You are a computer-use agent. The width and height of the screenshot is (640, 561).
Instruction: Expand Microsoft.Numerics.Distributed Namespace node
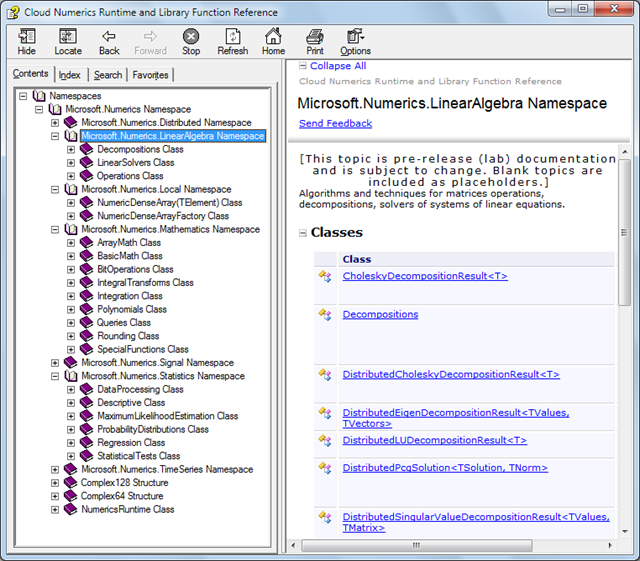[x=55, y=122]
